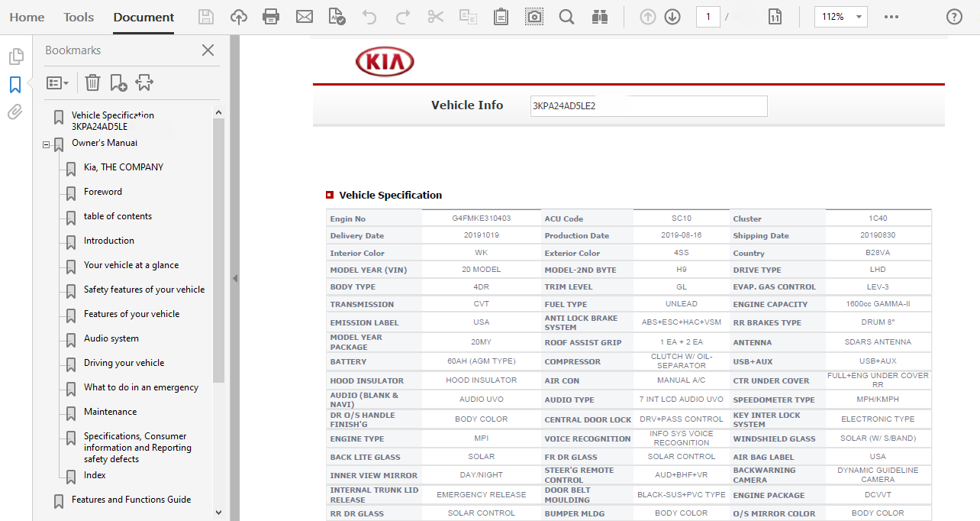Click the Print icon in toolbar
The height and width of the screenshot is (521, 980).
(271, 17)
